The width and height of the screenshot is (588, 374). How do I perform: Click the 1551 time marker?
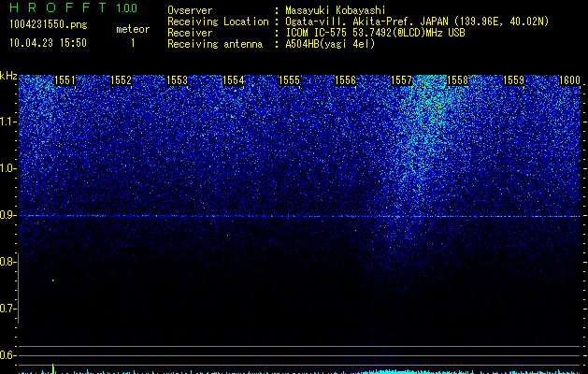[65, 80]
